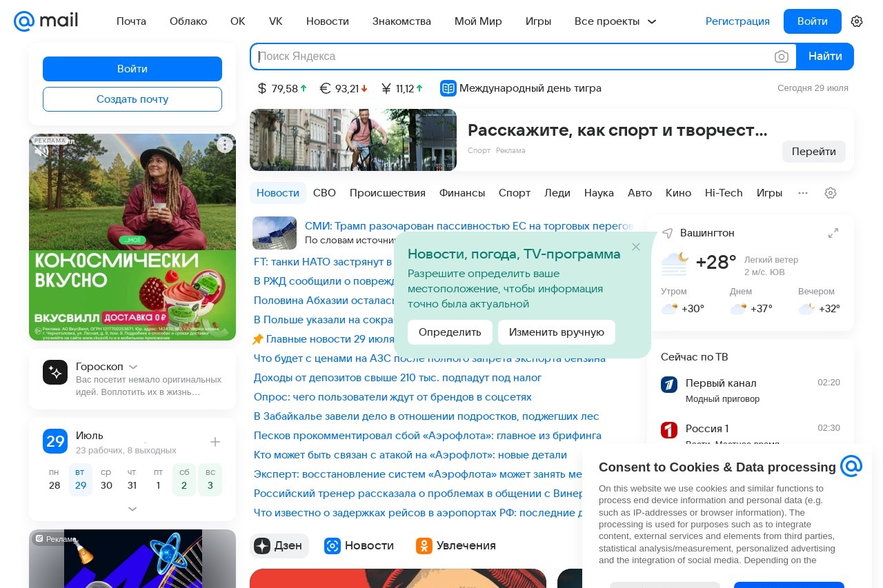Show more news categories ellipsis
The height and width of the screenshot is (588, 883).
pos(803,193)
